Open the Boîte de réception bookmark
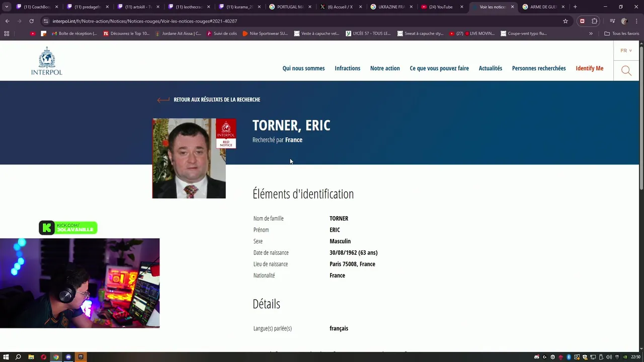 point(74,34)
